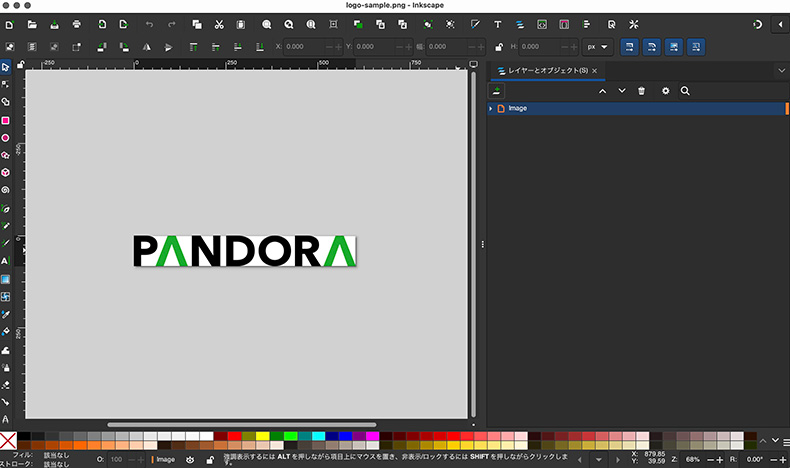Toggle scale rounded corners option
Viewport: 790px width, 468px height.
[x=652, y=47]
